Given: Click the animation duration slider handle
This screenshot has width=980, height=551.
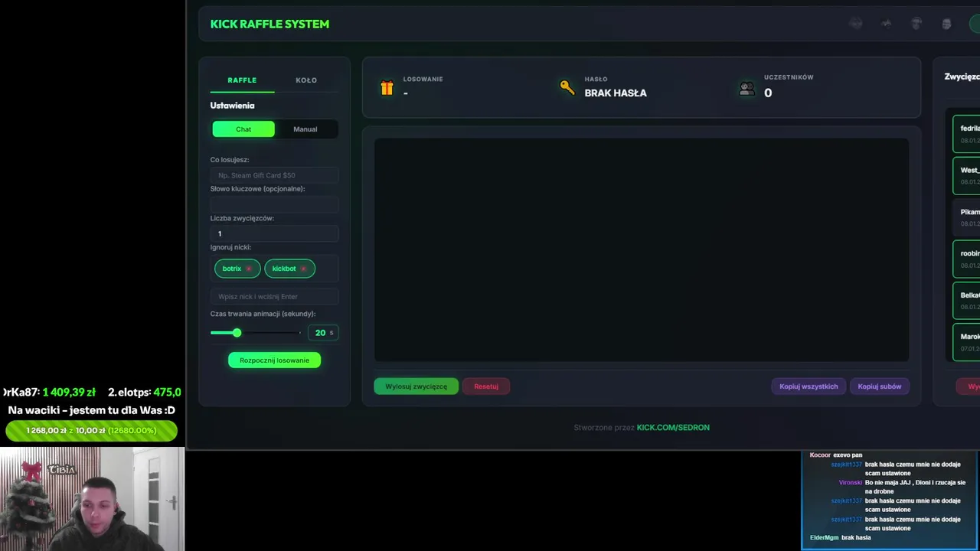Looking at the screenshot, I should 237,332.
